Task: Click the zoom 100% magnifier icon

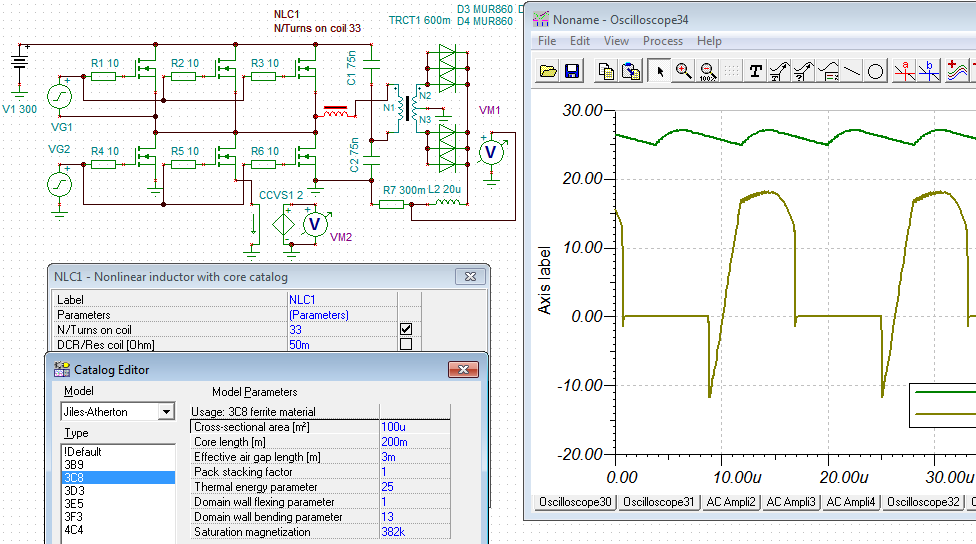Action: pos(707,71)
